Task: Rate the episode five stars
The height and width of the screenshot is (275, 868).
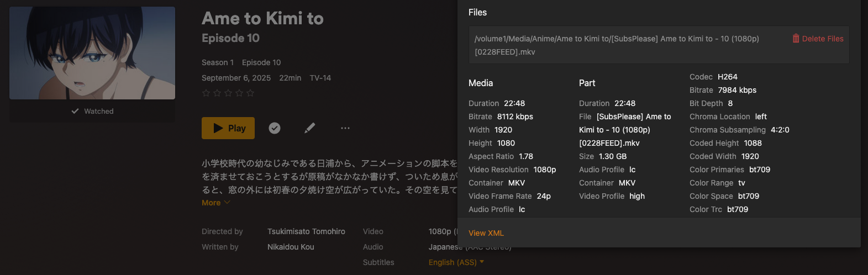Action: tap(250, 93)
